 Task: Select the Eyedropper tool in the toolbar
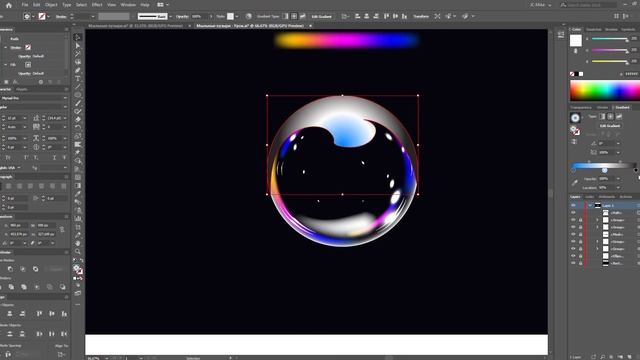(x=78, y=194)
